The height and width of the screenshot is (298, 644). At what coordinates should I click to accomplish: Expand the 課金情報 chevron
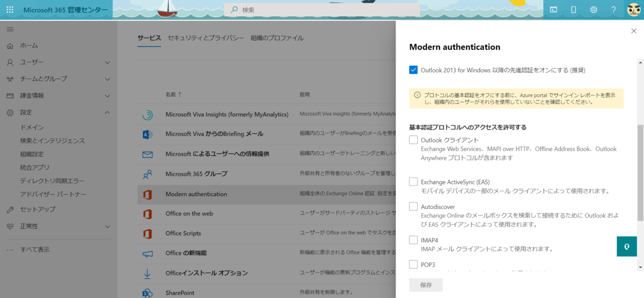coord(107,95)
